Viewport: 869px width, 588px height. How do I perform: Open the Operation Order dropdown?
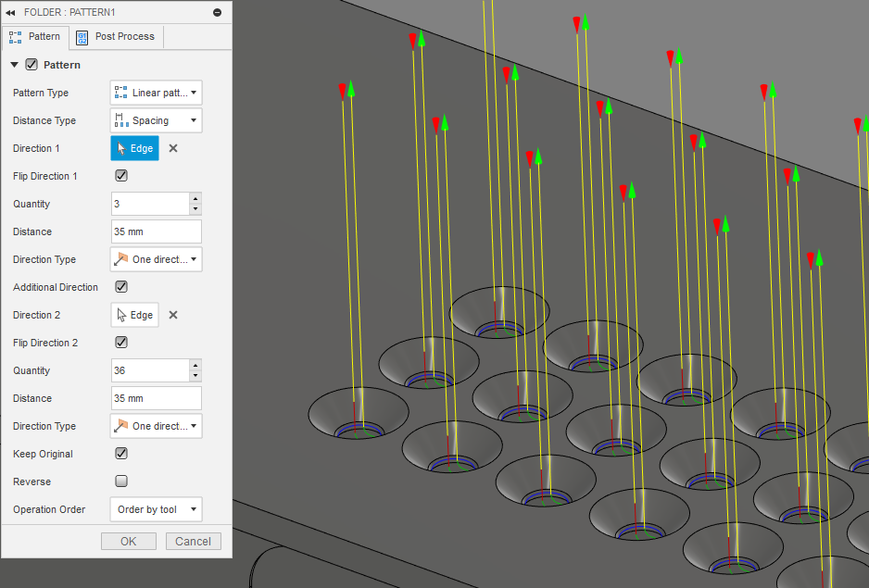click(156, 508)
